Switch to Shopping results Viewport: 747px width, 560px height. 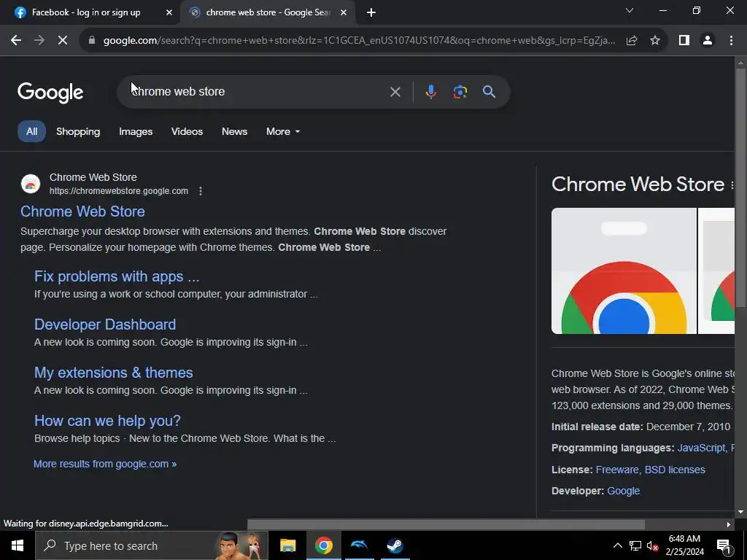point(78,131)
